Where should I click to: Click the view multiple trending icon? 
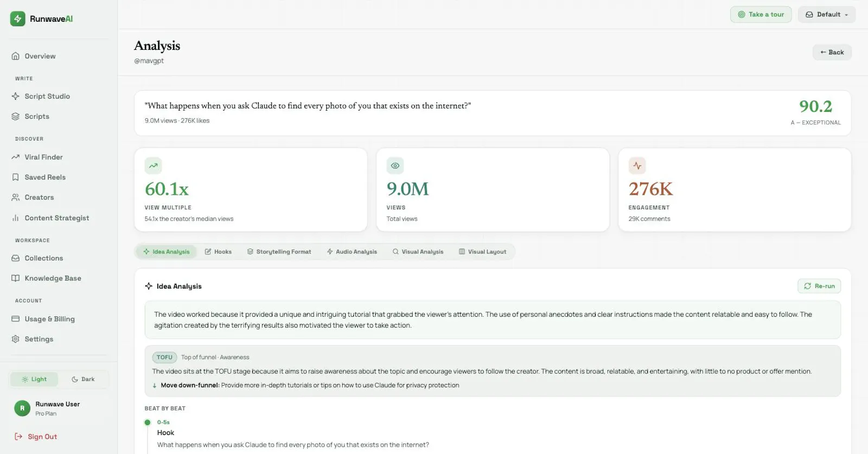[x=154, y=166]
